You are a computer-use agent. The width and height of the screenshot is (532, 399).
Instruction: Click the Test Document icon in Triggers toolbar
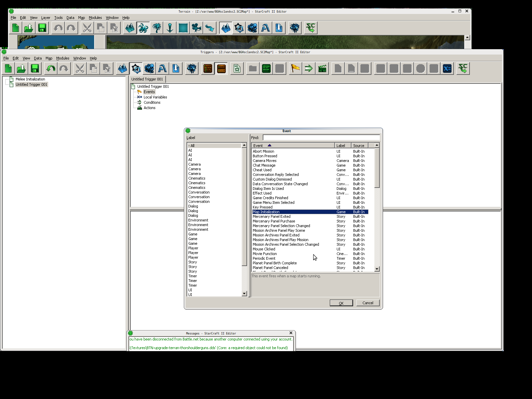coord(463,68)
